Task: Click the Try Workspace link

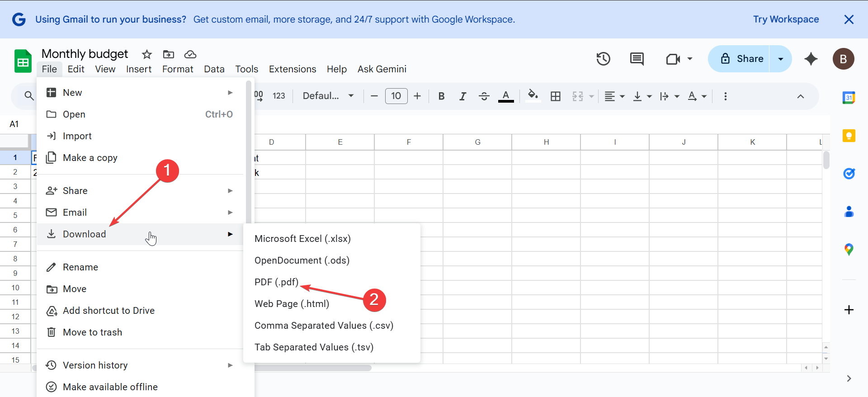Action: click(786, 19)
